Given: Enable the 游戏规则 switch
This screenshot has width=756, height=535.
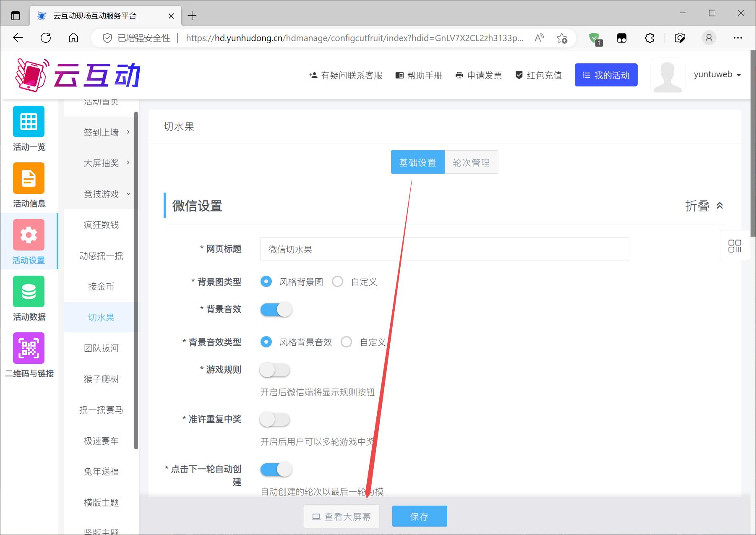Looking at the screenshot, I should (x=275, y=370).
